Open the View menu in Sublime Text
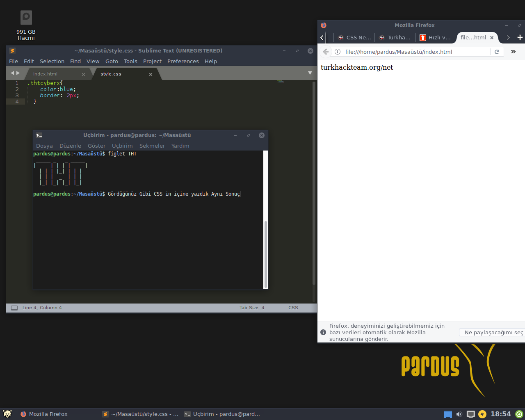Image resolution: width=525 pixels, height=420 pixels. pyautogui.click(x=93, y=61)
